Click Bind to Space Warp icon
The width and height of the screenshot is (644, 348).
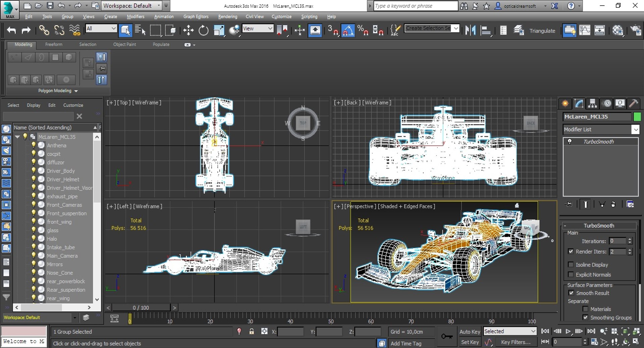[74, 30]
